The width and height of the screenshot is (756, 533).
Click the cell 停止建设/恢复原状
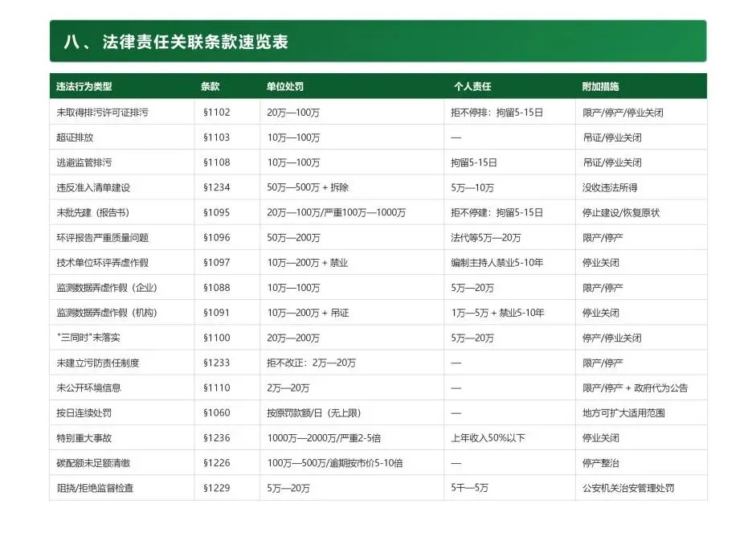point(621,213)
